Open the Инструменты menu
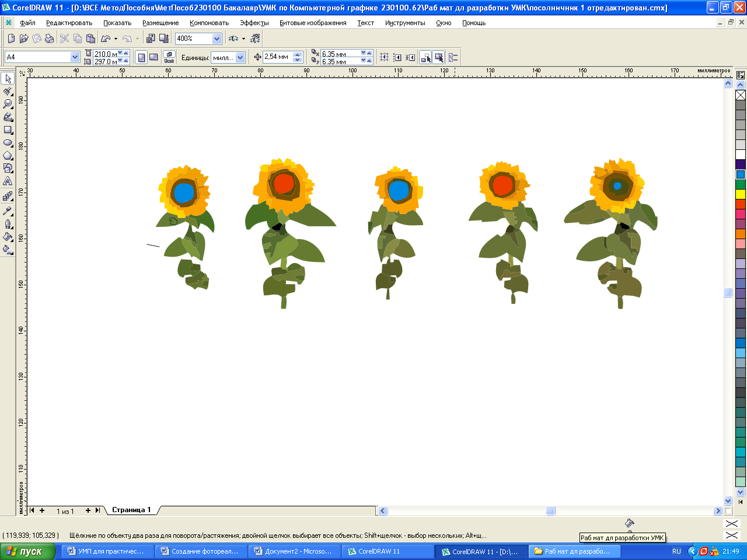 (x=405, y=23)
